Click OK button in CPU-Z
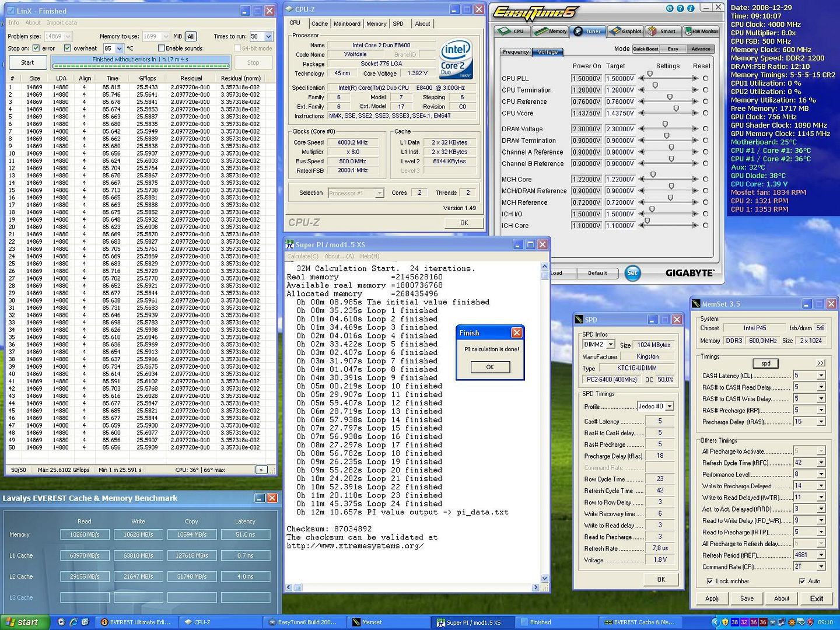The width and height of the screenshot is (840, 630). click(x=464, y=223)
